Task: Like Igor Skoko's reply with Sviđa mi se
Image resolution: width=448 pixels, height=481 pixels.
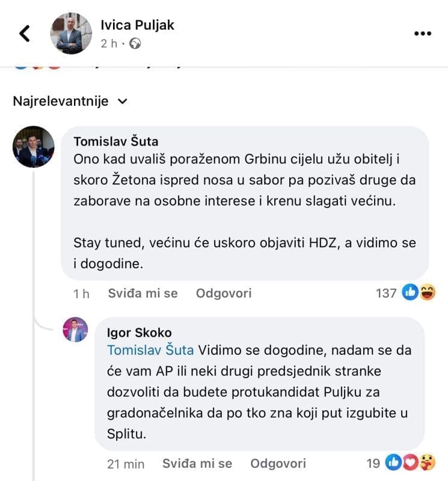Action: [x=197, y=464]
